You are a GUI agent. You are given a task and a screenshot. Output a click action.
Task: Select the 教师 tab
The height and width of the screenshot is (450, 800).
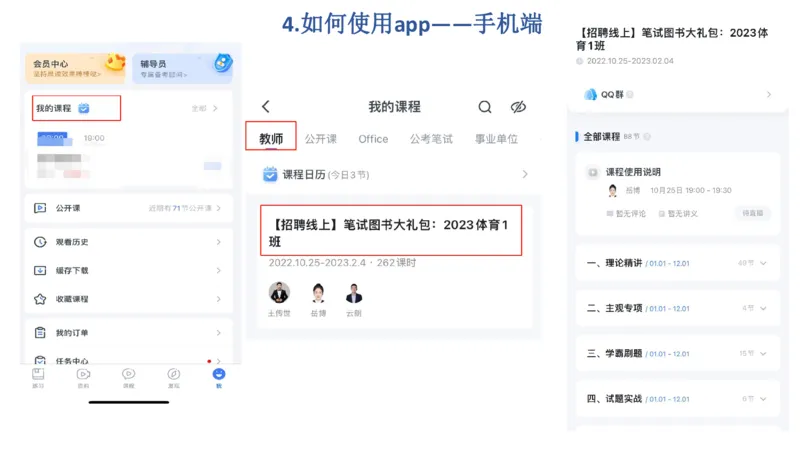point(271,138)
